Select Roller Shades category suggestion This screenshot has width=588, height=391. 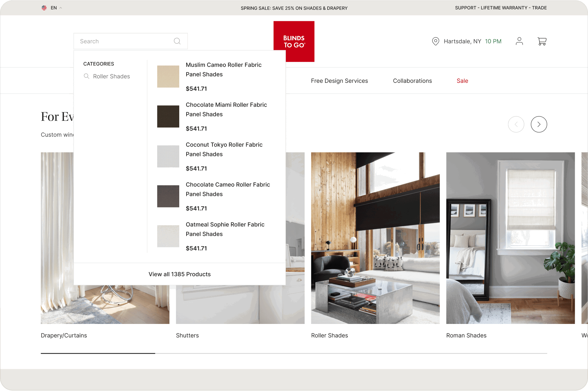point(111,76)
